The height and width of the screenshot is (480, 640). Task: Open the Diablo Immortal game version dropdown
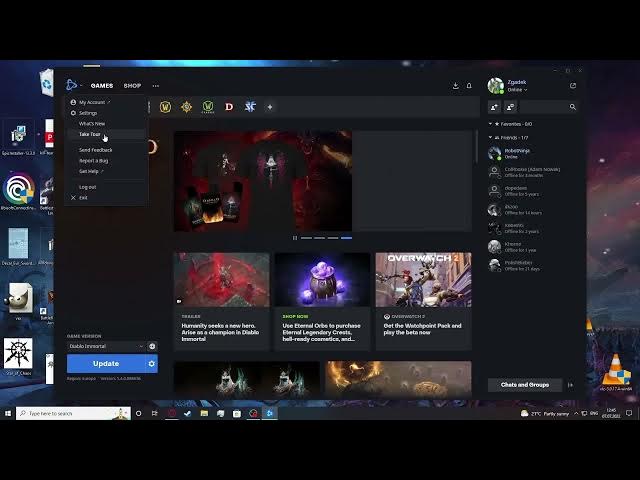(x=106, y=346)
